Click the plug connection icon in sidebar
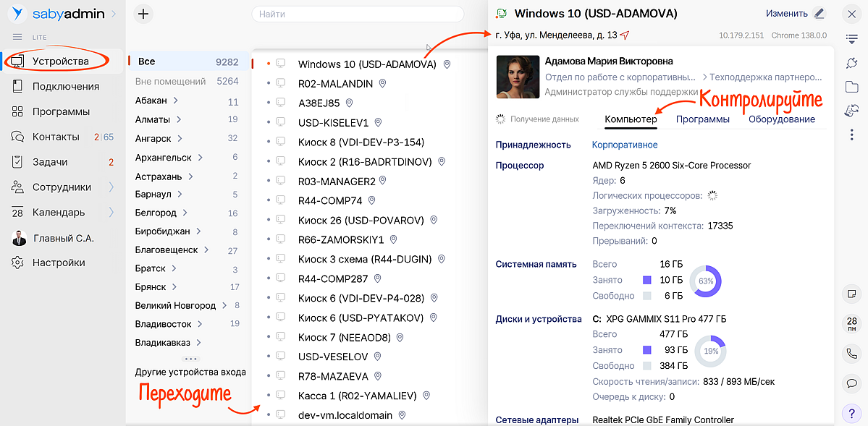 click(851, 63)
